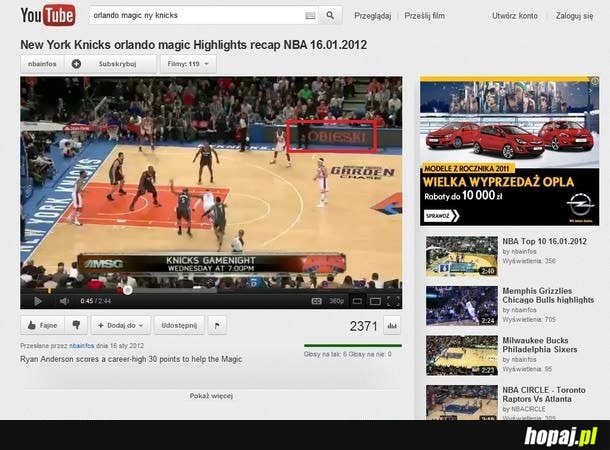
Task: Click the Opel logo in ad
Action: (580, 205)
